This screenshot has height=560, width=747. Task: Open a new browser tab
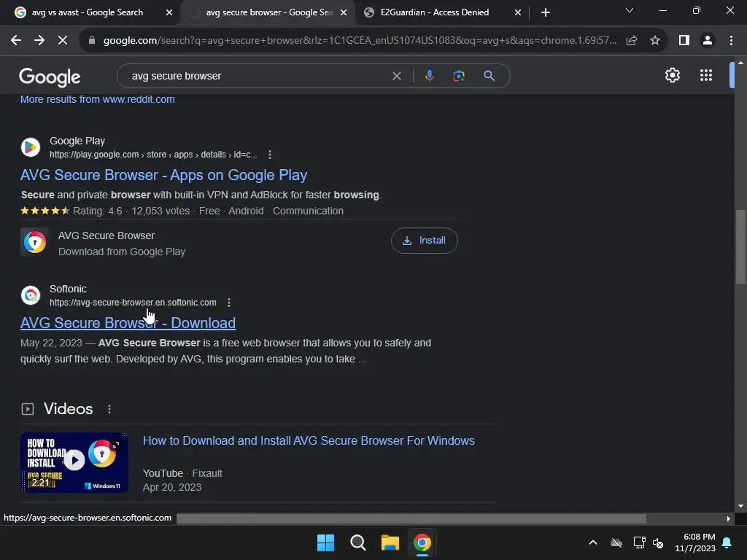tap(546, 12)
